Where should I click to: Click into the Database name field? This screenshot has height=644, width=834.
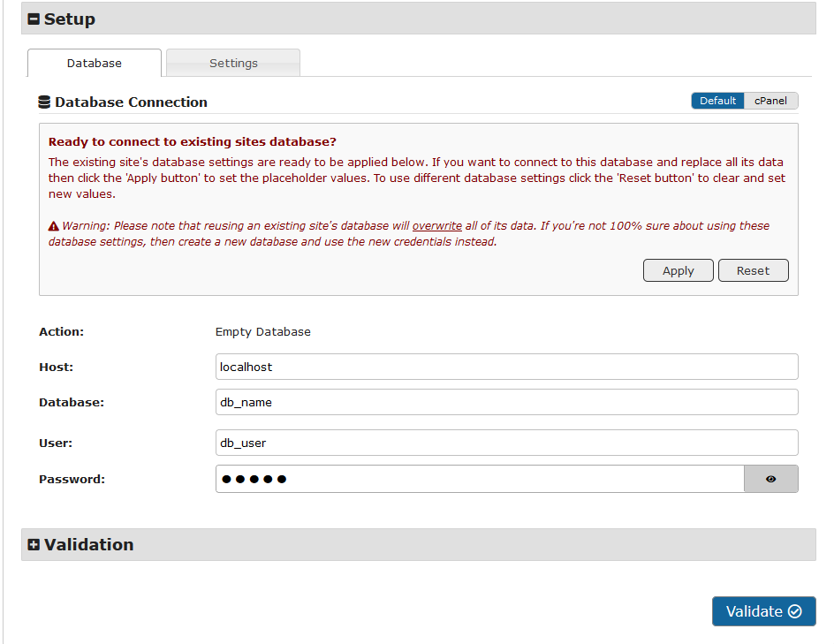point(506,402)
